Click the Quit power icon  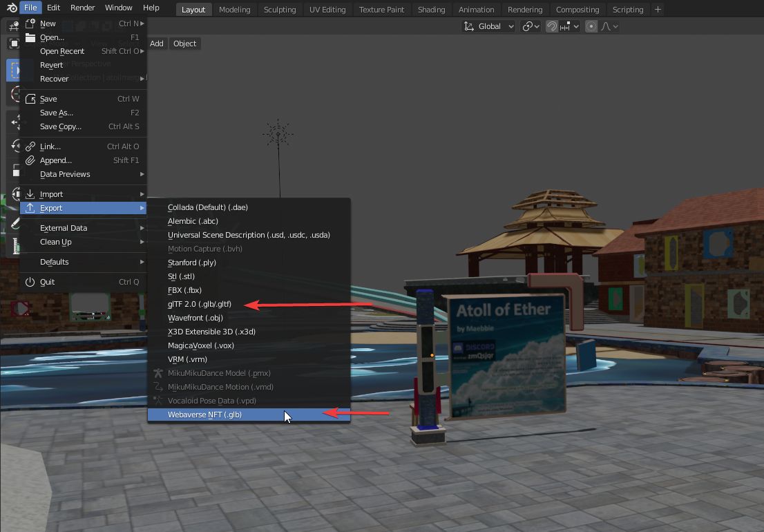[x=30, y=282]
